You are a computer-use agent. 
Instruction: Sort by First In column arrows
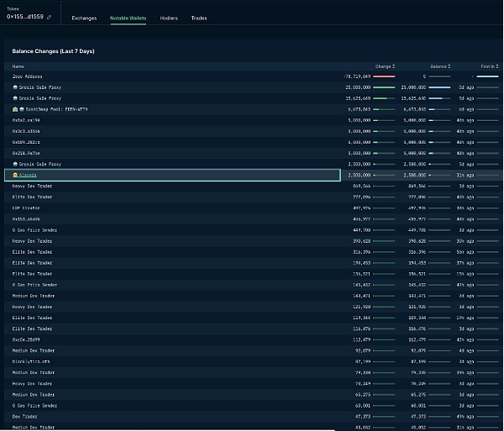pyautogui.click(x=497, y=66)
